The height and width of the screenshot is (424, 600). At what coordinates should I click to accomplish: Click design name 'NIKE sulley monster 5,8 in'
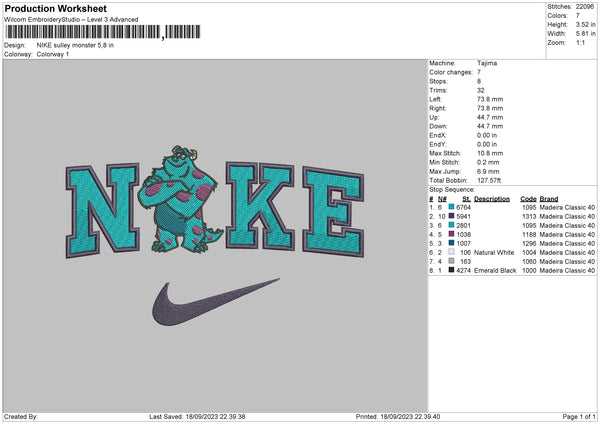[75, 45]
